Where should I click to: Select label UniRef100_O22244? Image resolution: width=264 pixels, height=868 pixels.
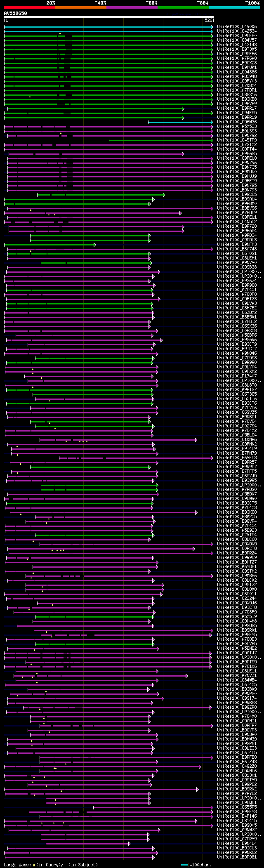coord(237,599)
